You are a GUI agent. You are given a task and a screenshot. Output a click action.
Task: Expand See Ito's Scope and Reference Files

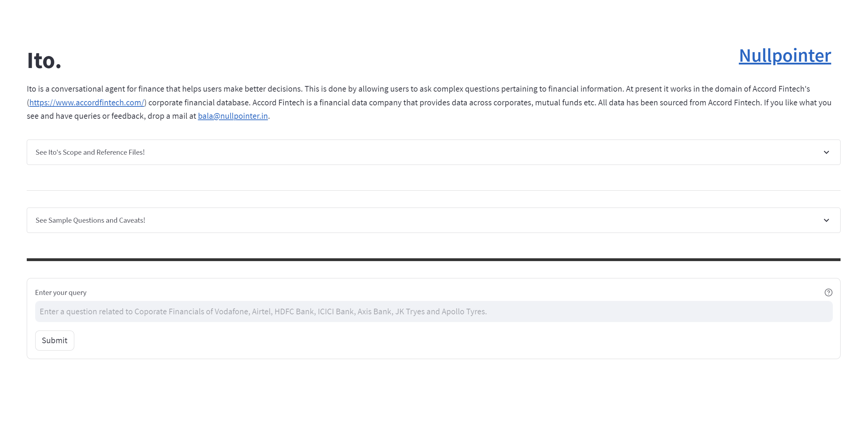tap(90, 152)
